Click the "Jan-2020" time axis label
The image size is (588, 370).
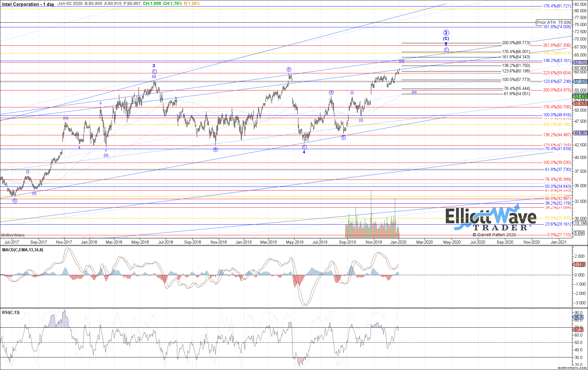click(x=399, y=242)
